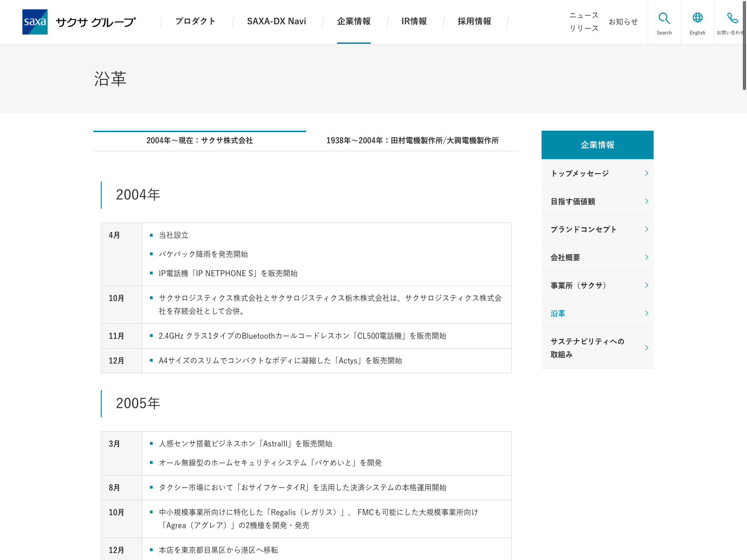Image resolution: width=747 pixels, height=560 pixels.
Task: Click the 企業情報 sidebar header button
Action: [598, 145]
